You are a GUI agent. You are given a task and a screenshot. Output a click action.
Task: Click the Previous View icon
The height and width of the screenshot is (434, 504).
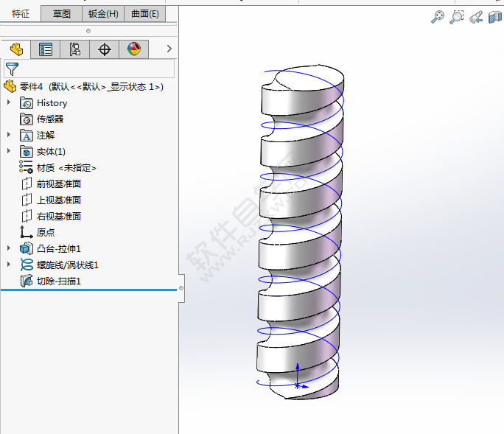click(x=476, y=17)
